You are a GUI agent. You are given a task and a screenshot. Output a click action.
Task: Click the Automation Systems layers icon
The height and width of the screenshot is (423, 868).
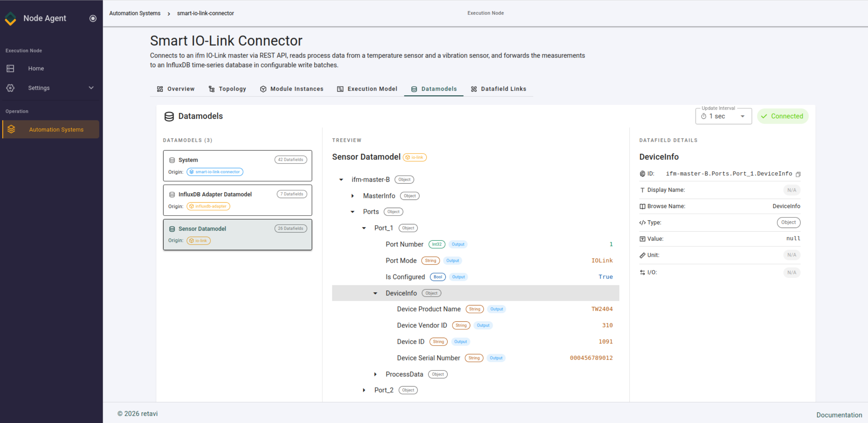point(11,129)
